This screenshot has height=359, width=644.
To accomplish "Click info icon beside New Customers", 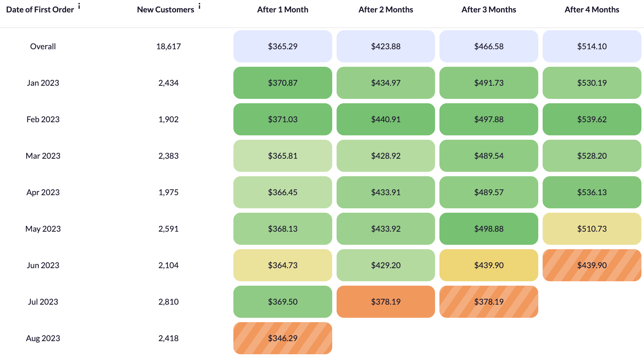I will point(199,6).
